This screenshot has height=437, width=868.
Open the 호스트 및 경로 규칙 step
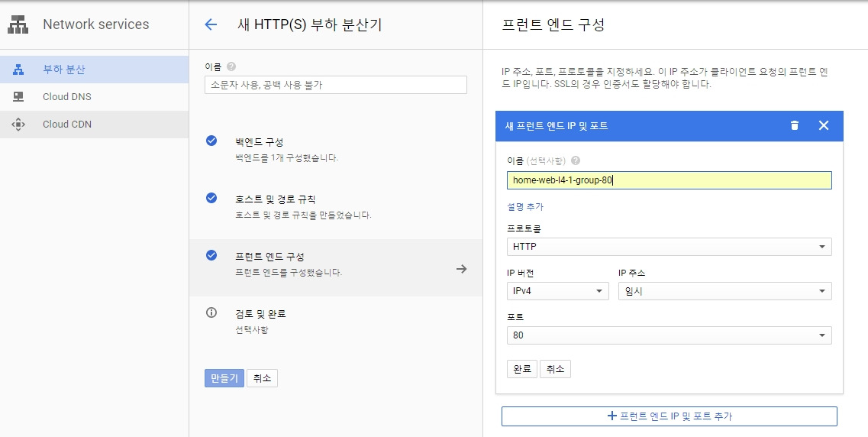[x=335, y=206]
